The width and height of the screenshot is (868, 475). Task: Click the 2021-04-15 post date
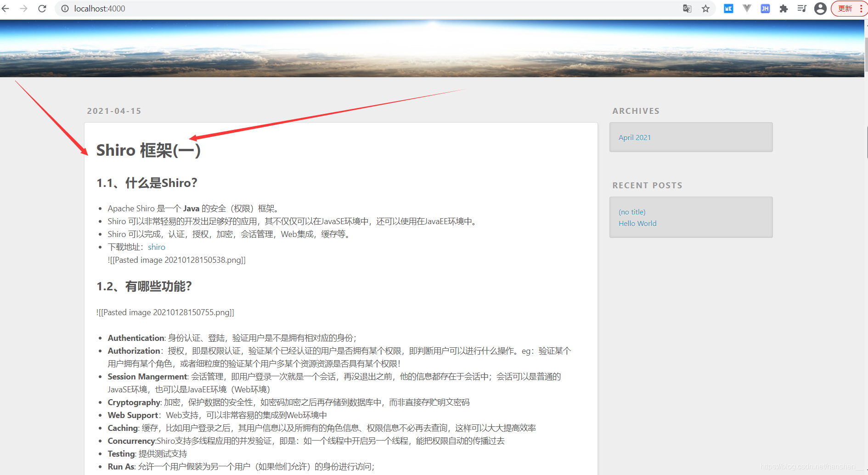click(x=114, y=111)
